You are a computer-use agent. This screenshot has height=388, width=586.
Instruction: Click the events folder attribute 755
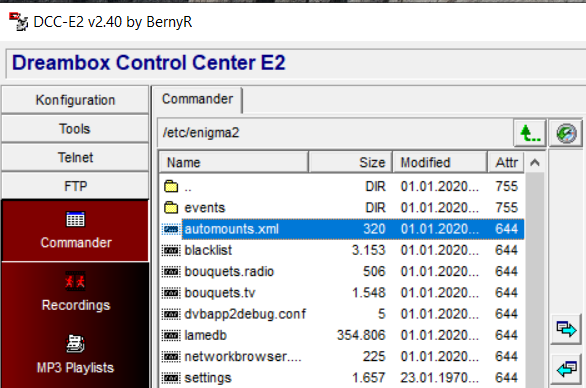[x=506, y=207]
